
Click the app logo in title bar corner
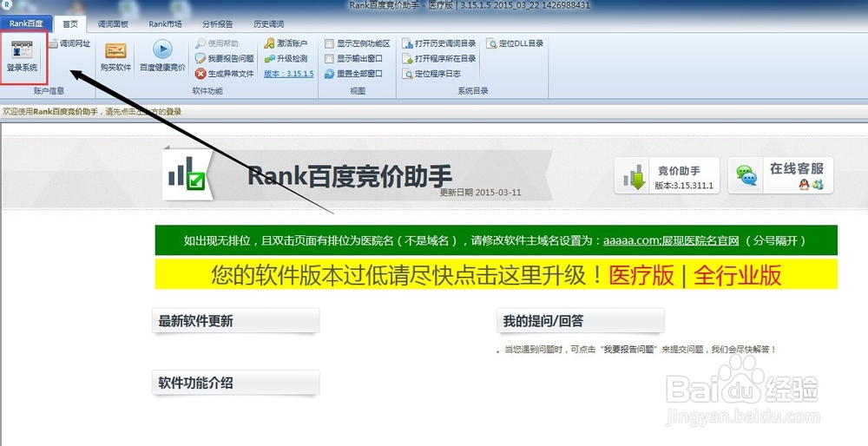pyautogui.click(x=5, y=5)
